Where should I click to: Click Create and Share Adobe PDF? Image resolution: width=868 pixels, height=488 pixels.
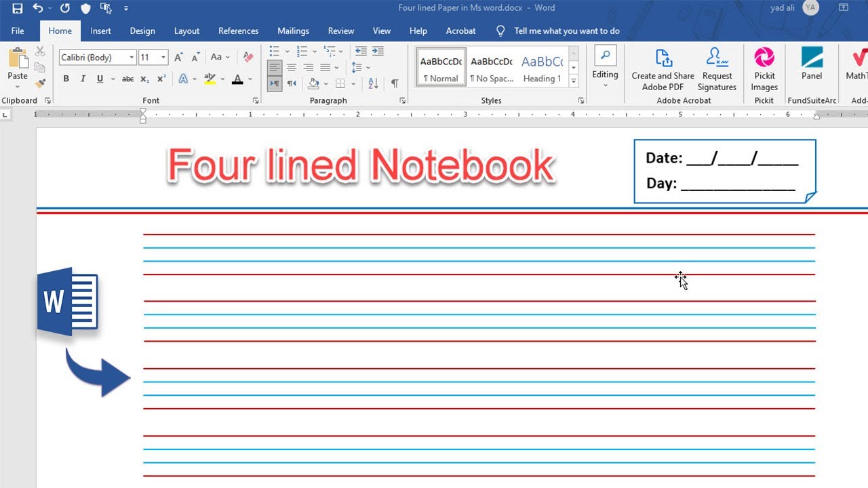click(x=663, y=70)
